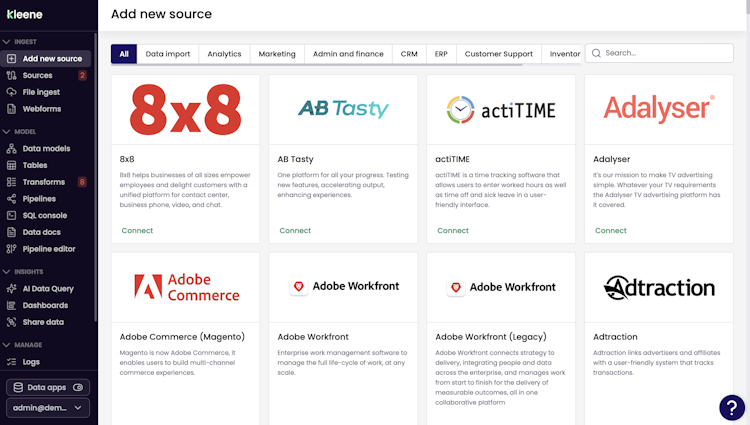
Task: Click Connect on the 8x8 card
Action: tap(137, 230)
